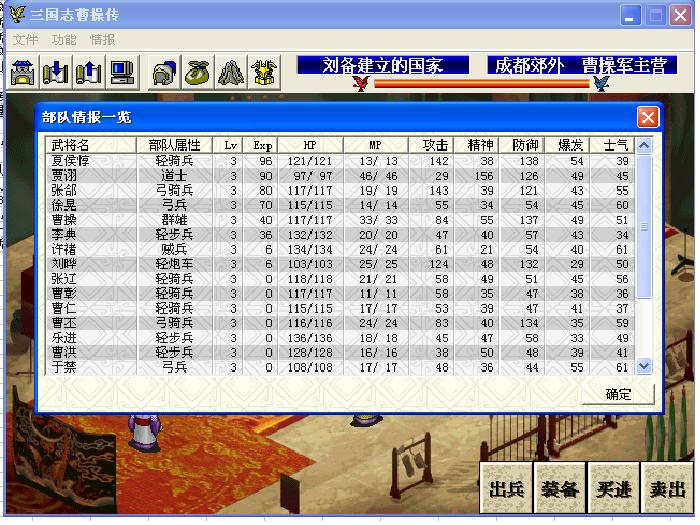The width and height of the screenshot is (700, 525).
Task: Click the golden general figure icon
Action: [264, 72]
